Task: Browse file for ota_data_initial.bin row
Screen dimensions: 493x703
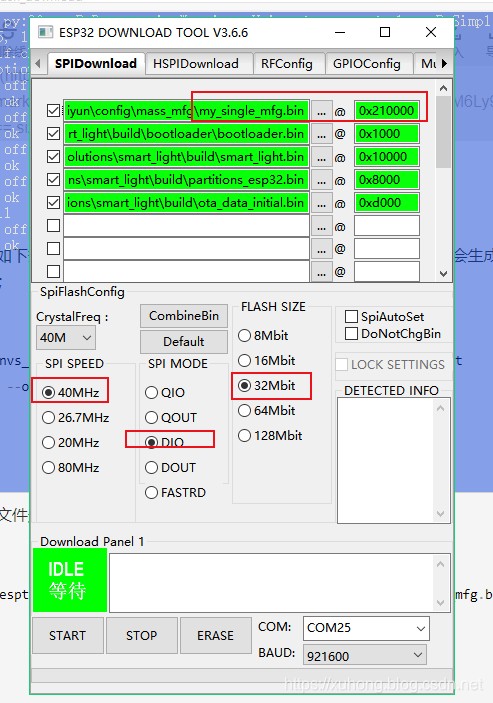Action: [321, 203]
